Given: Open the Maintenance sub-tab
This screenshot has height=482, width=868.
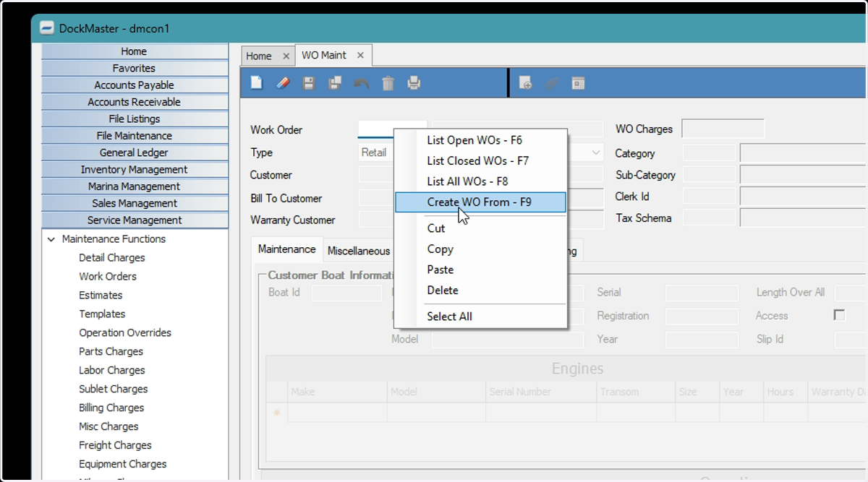Looking at the screenshot, I should pyautogui.click(x=287, y=249).
